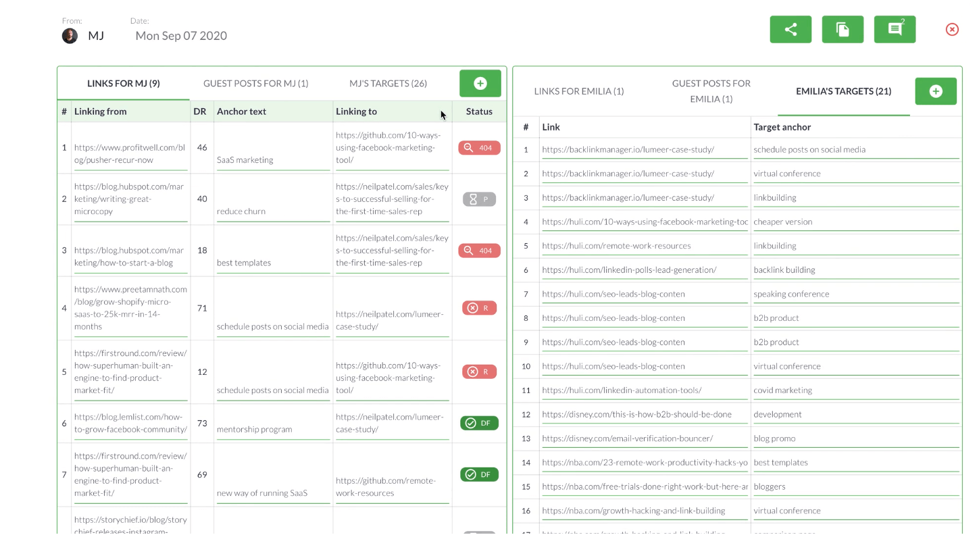The height and width of the screenshot is (560, 979).
Task: Open the MJ's Targets tab
Action: coord(388,84)
